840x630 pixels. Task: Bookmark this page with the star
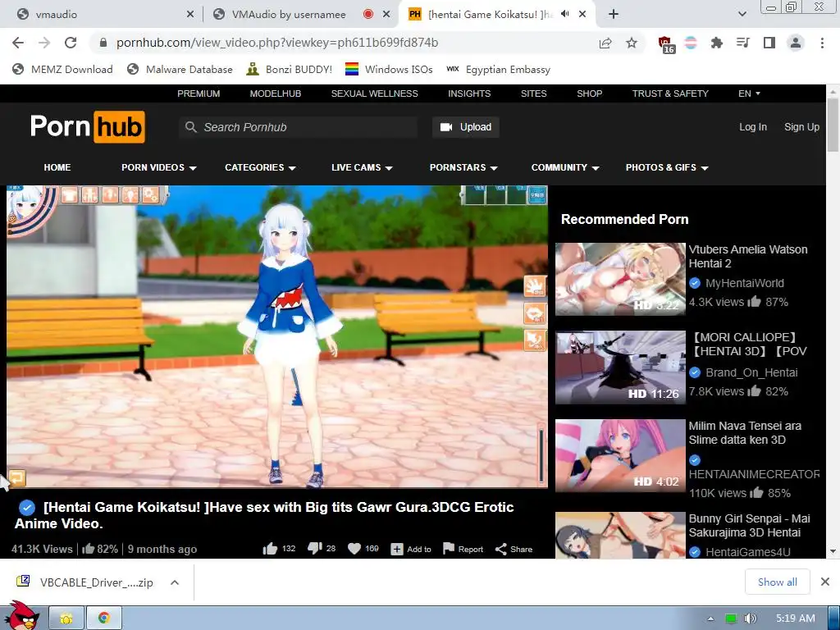(x=632, y=43)
